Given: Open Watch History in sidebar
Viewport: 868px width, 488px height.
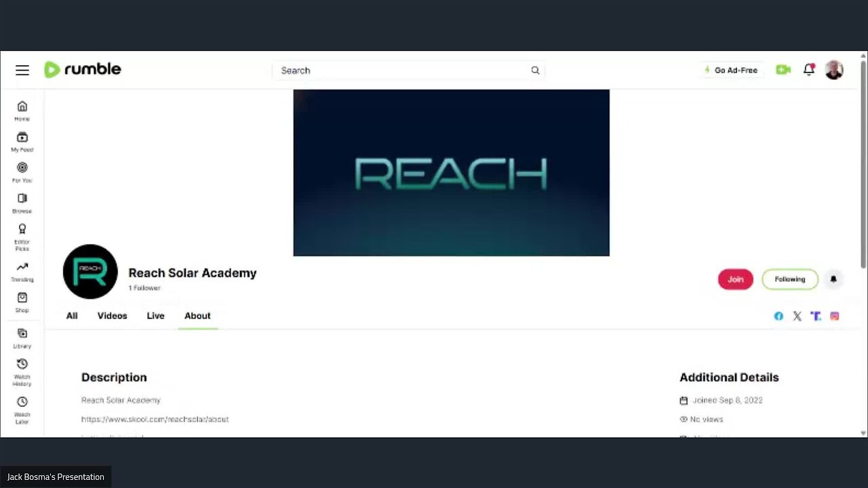Looking at the screenshot, I should [x=22, y=372].
